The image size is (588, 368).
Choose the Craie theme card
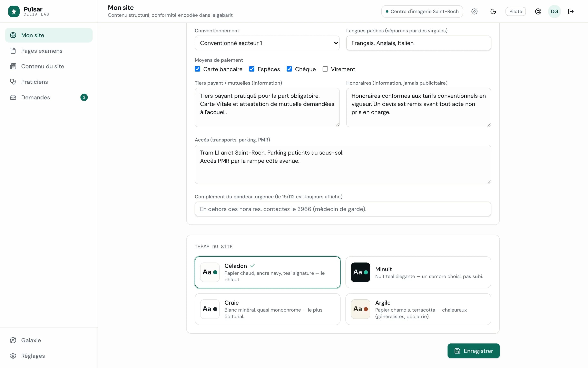click(267, 309)
